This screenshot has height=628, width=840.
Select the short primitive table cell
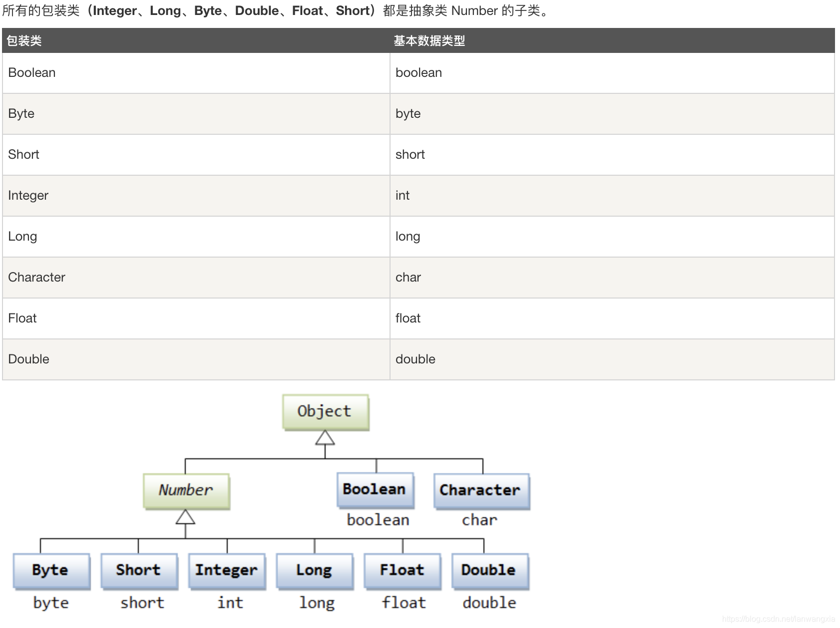pyautogui.click(x=612, y=155)
